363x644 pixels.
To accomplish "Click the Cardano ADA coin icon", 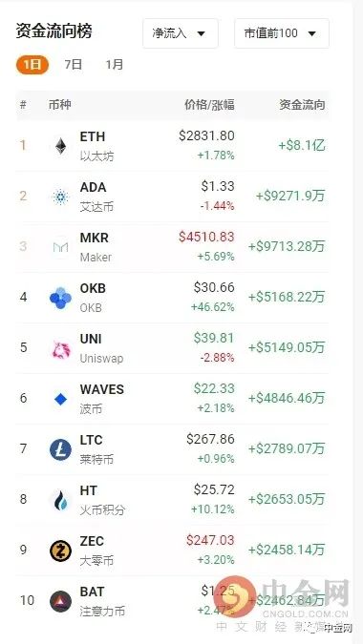I will coord(61,197).
